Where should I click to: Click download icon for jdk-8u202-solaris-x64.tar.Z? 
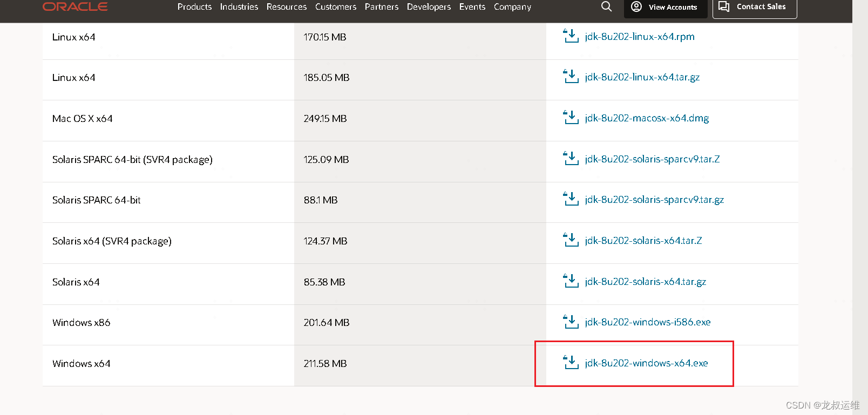pyautogui.click(x=571, y=240)
